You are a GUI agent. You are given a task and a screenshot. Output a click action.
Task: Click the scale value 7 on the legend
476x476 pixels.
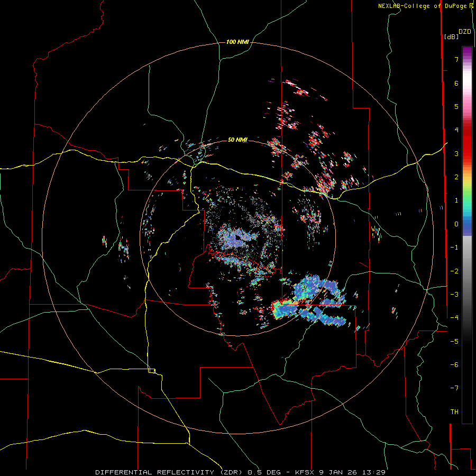click(456, 59)
